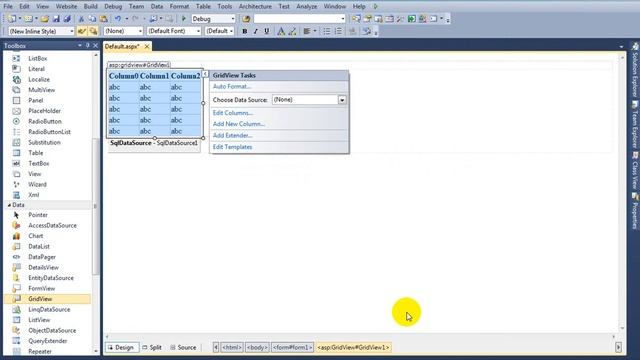Screen dimensions: 640x360
Task: Click the Background Color highlight icon
Action: (x=292, y=31)
